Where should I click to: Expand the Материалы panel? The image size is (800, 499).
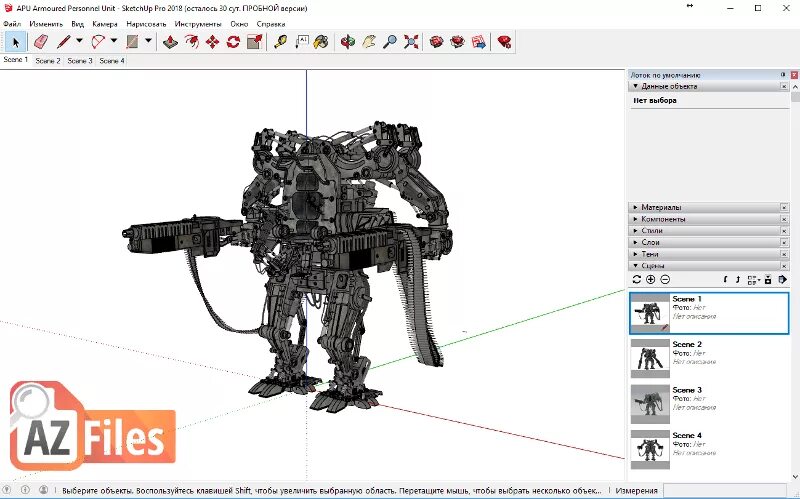(x=661, y=207)
